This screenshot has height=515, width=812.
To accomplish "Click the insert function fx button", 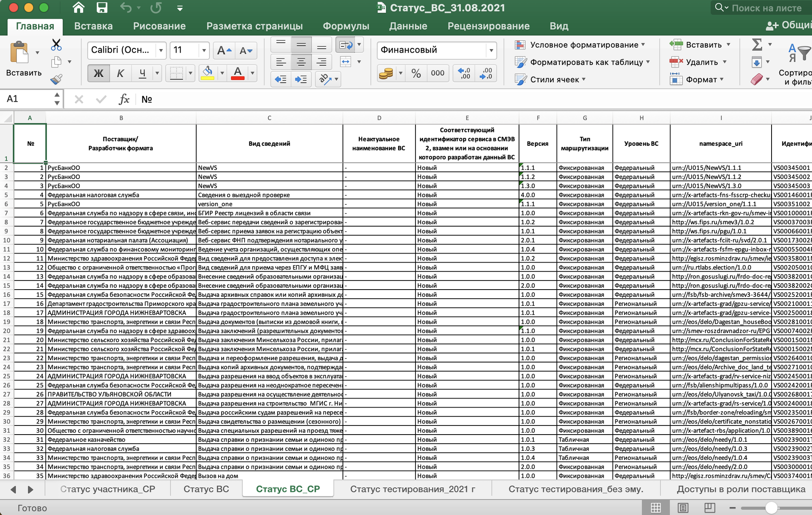I will pos(124,99).
